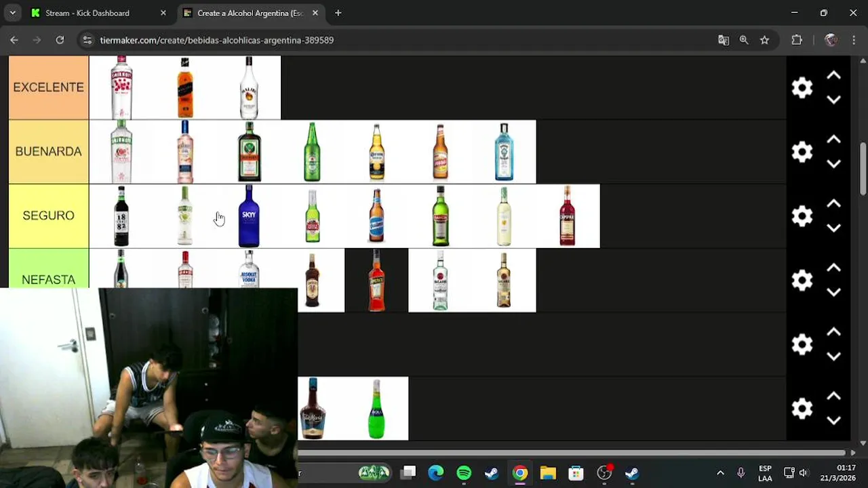
Task: Switch to Create a Alcohol Argentina tab
Action: pos(250,13)
